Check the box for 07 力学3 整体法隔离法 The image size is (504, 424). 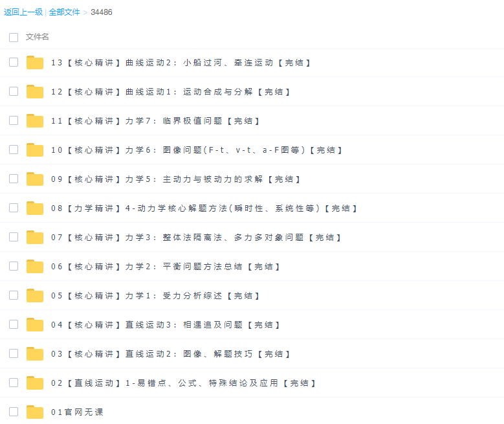click(x=14, y=237)
